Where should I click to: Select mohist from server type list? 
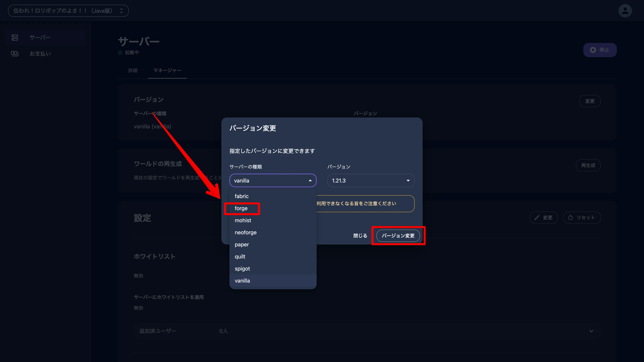273,220
